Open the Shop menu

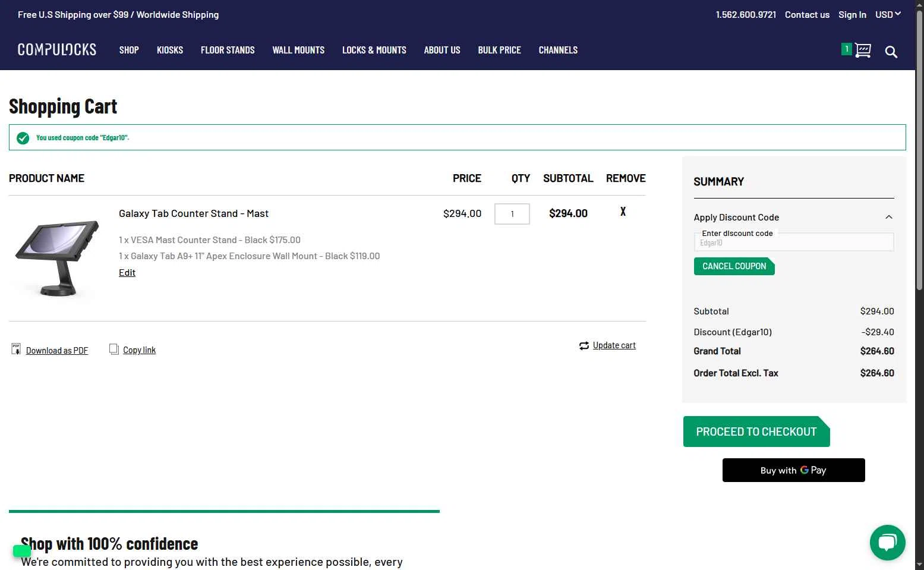(129, 50)
